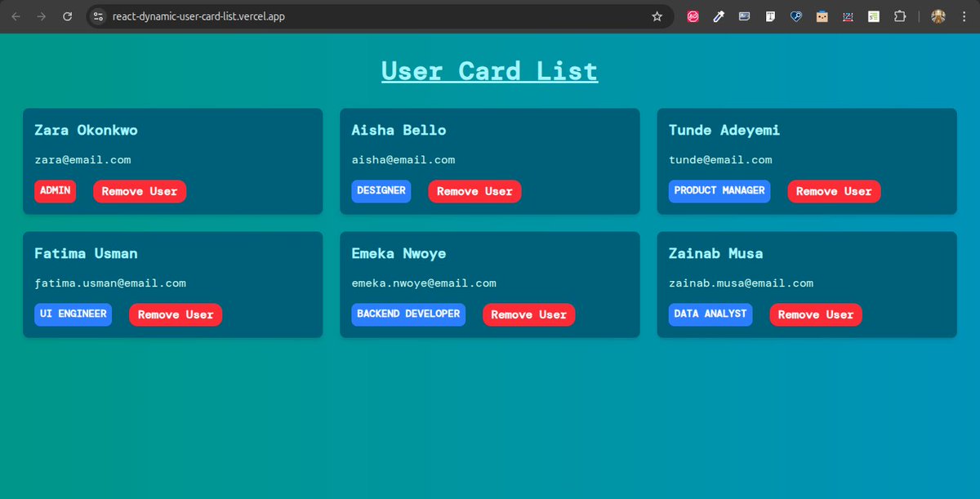Click the UI ENGINEER role badge
This screenshot has height=499, width=980.
[x=73, y=314]
